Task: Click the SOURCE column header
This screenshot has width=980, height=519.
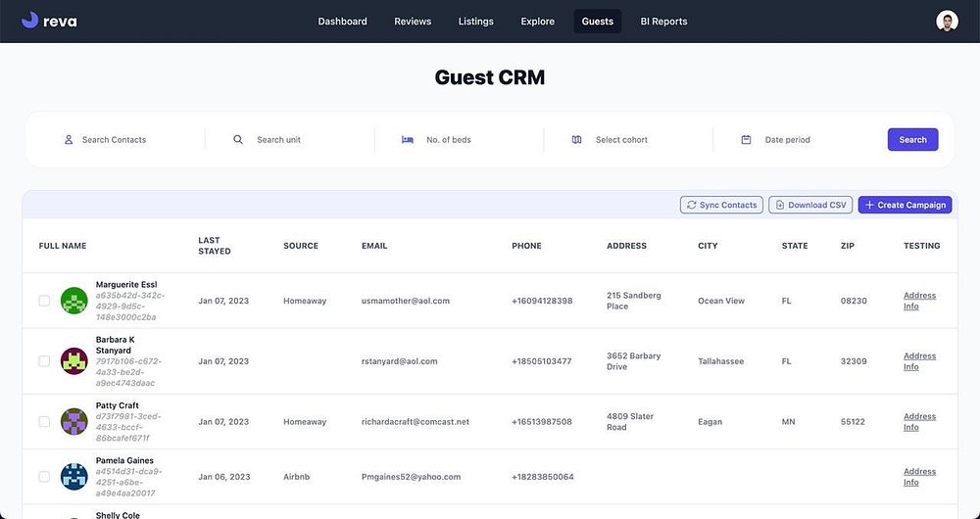Action: pos(301,246)
